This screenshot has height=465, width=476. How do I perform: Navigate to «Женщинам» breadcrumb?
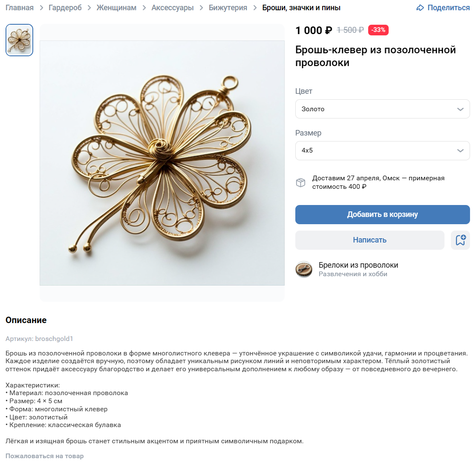click(116, 8)
